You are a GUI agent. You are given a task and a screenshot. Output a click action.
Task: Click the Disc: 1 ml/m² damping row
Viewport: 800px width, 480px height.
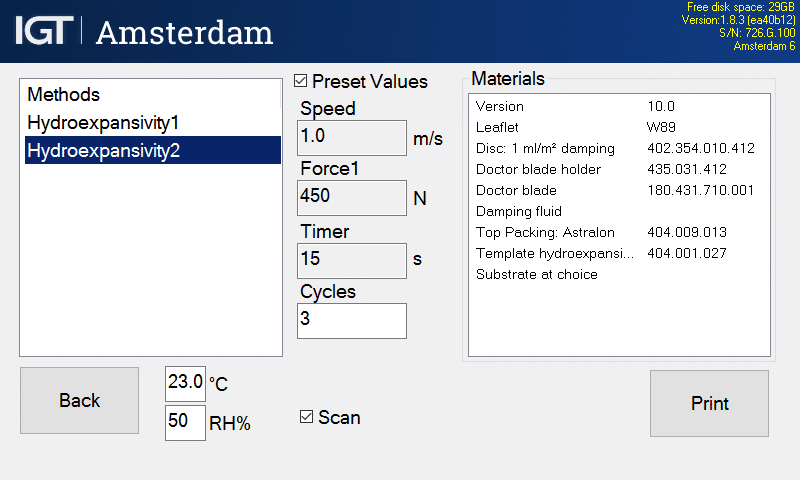tap(618, 148)
